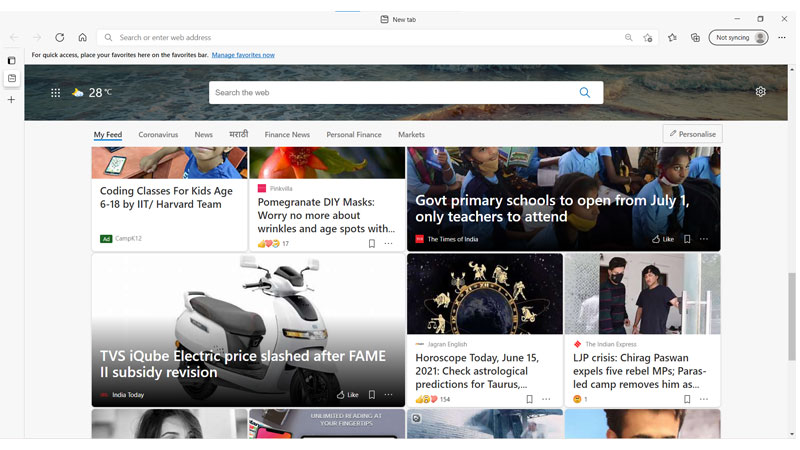
Task: Click the Pinkvilla source label
Action: [281, 188]
